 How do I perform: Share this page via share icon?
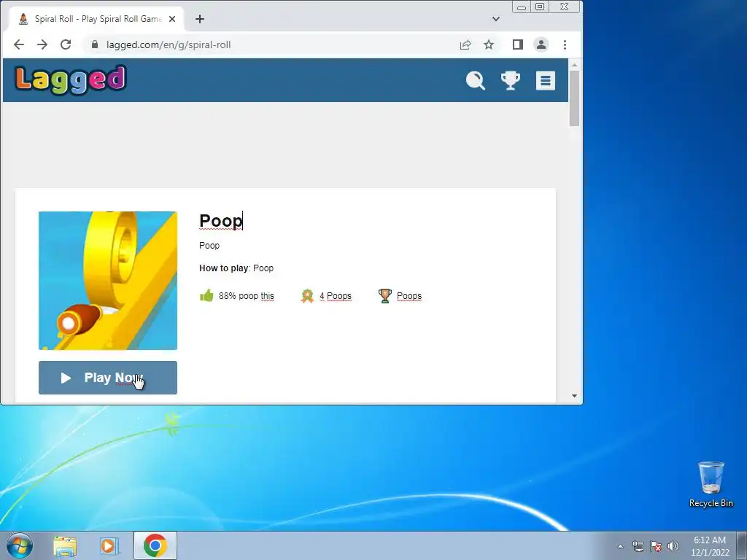465,44
